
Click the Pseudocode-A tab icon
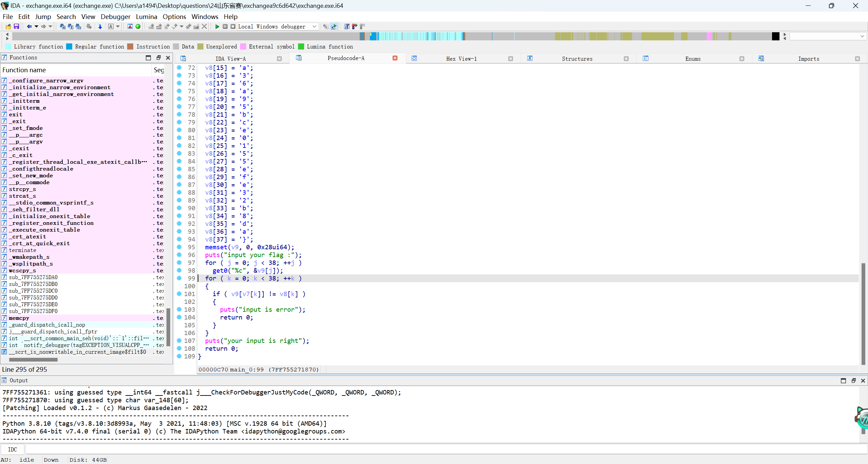click(299, 58)
